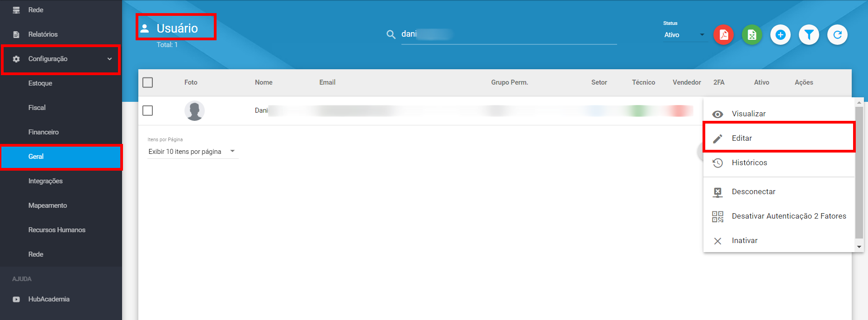
Task: Click the actions menu scrollbar
Action: (859, 172)
